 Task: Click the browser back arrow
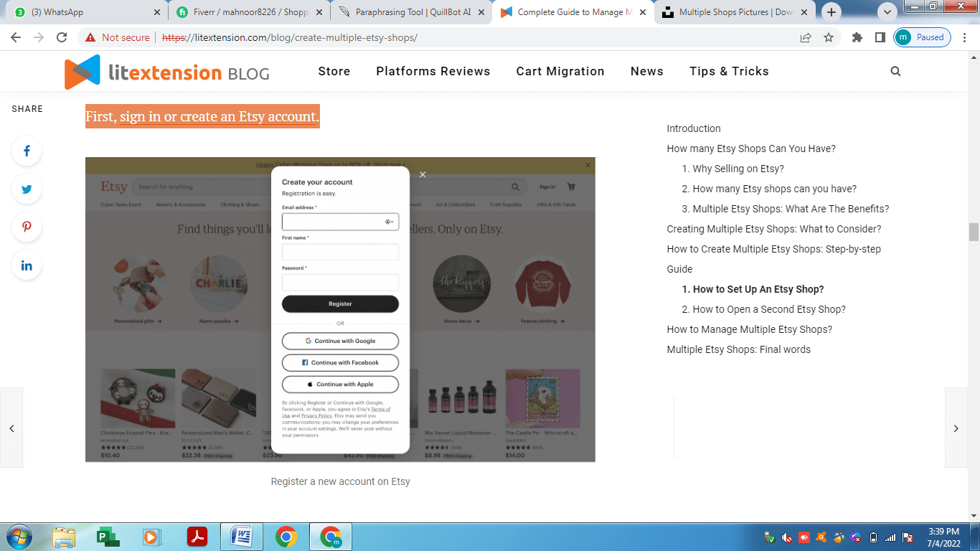pyautogui.click(x=16, y=37)
